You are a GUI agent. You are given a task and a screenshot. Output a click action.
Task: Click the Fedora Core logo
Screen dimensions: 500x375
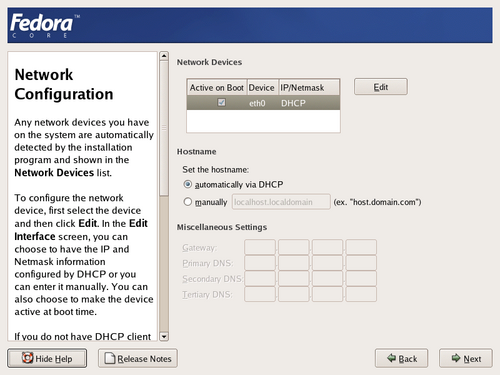pyautogui.click(x=45, y=26)
